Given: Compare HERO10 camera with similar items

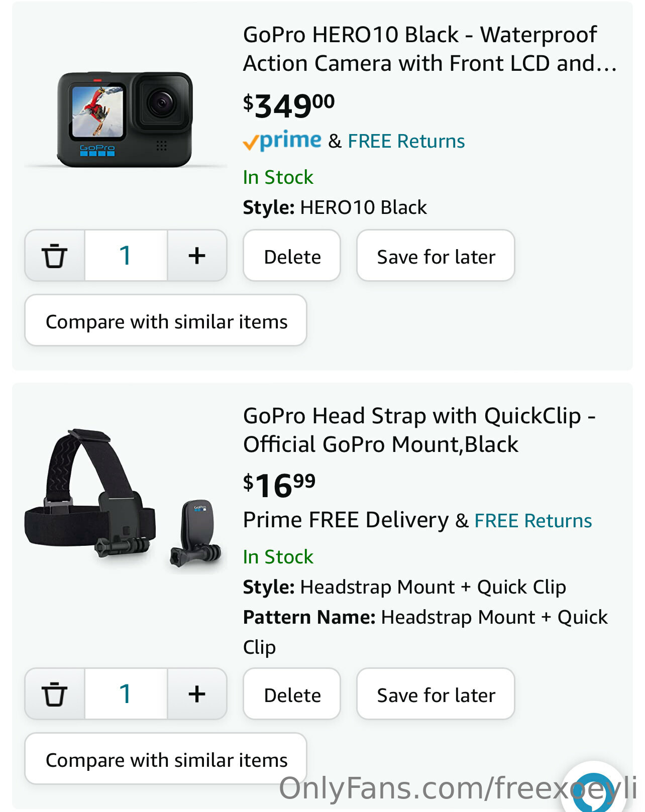Looking at the screenshot, I should click(x=166, y=321).
